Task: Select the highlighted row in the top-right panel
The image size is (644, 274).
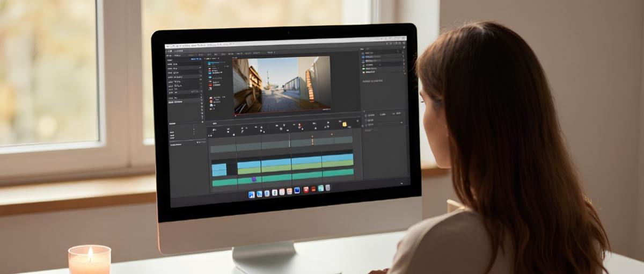Action: click(382, 57)
